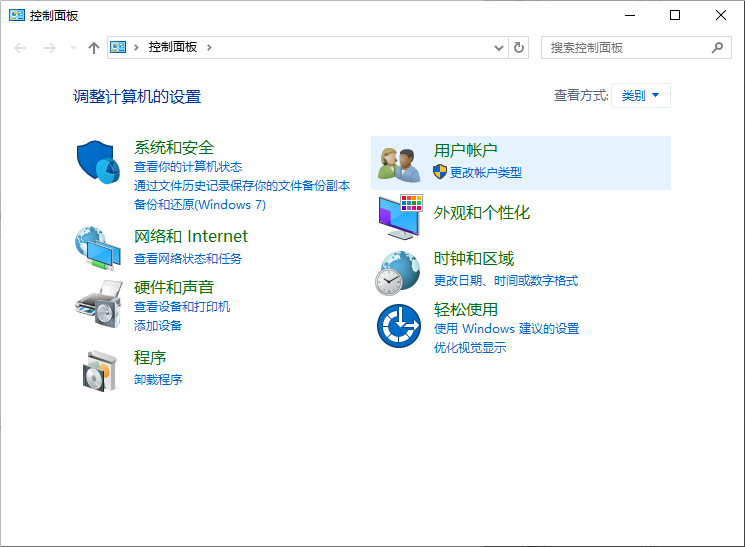Click 查看设备和打印机 link
This screenshot has height=547, width=745.
click(x=182, y=307)
